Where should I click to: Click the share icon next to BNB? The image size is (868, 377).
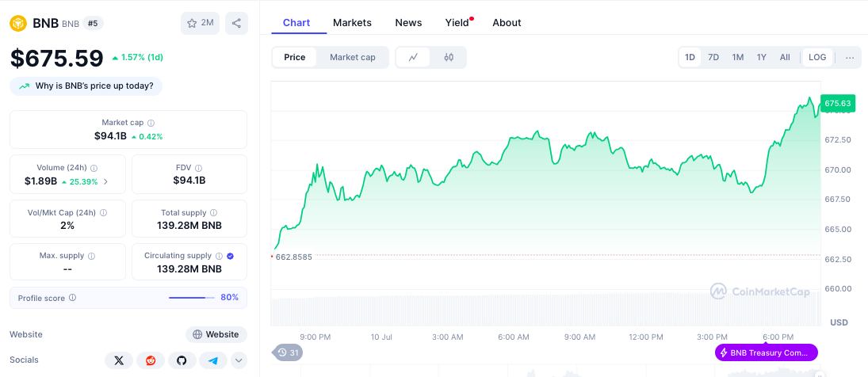236,23
